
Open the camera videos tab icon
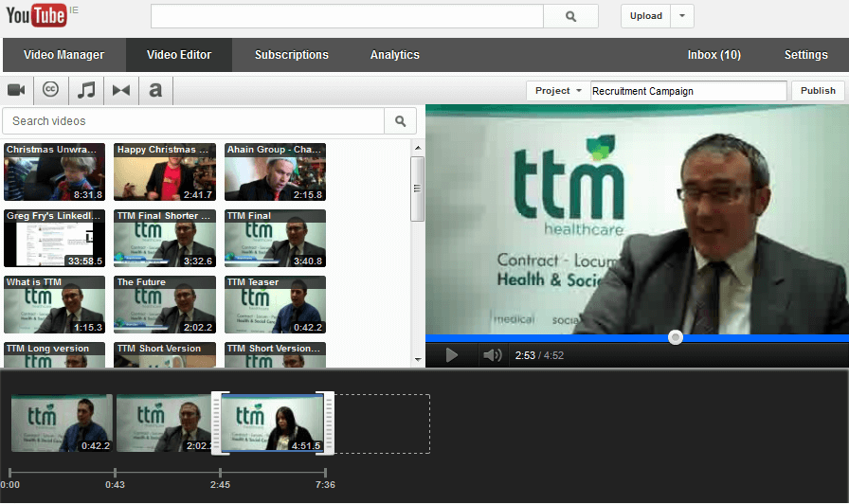click(16, 90)
